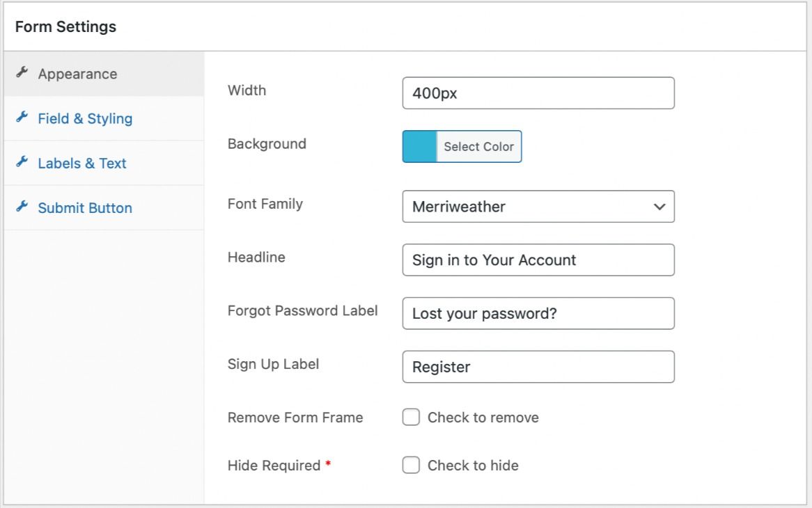Viewport: 812px width, 508px height.
Task: Click the wrench icon beside Labels & Text
Action: click(22, 163)
